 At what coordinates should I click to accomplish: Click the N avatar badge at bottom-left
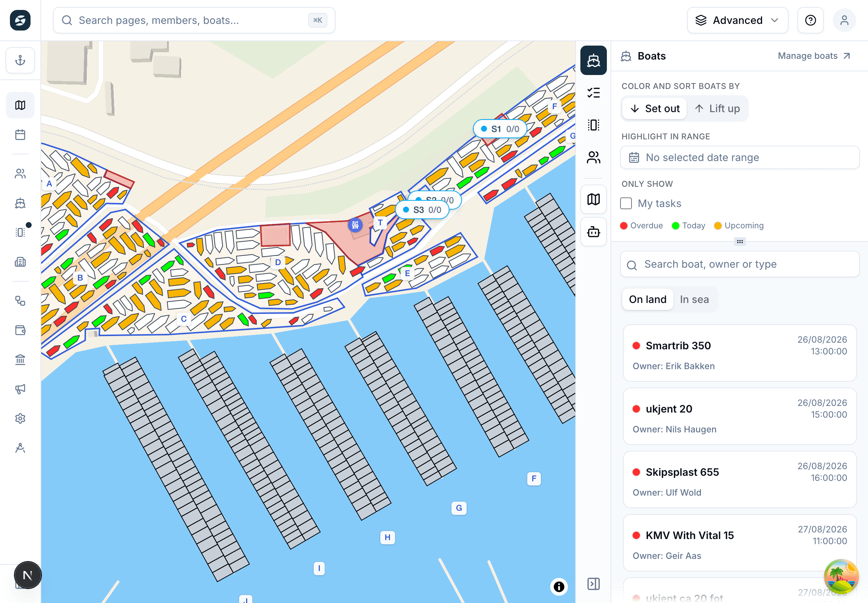pos(28,575)
